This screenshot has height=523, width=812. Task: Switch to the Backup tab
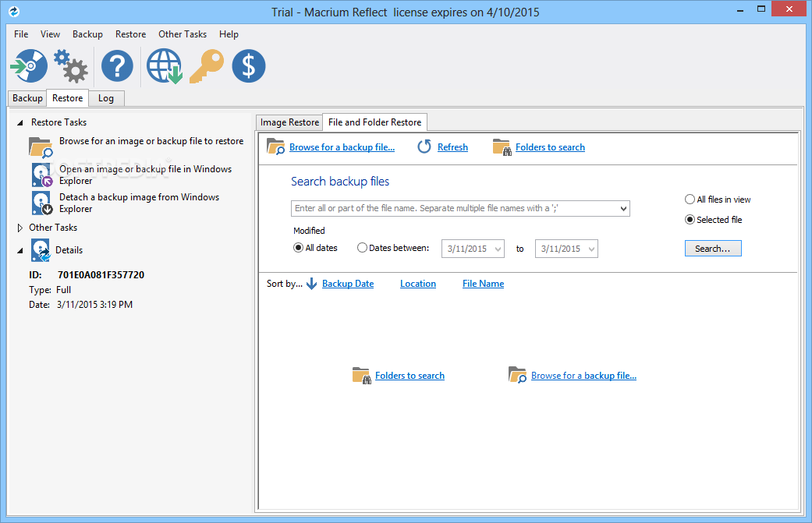tap(27, 98)
